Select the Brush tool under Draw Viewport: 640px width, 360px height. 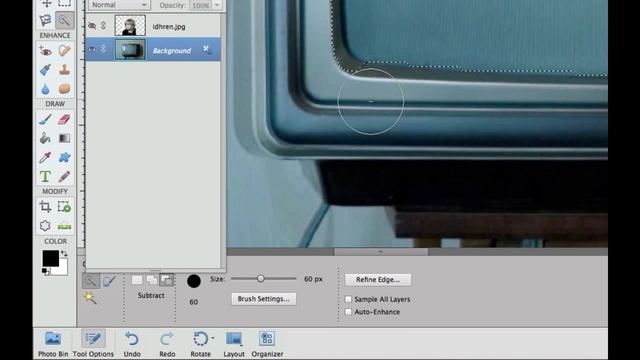coord(46,120)
